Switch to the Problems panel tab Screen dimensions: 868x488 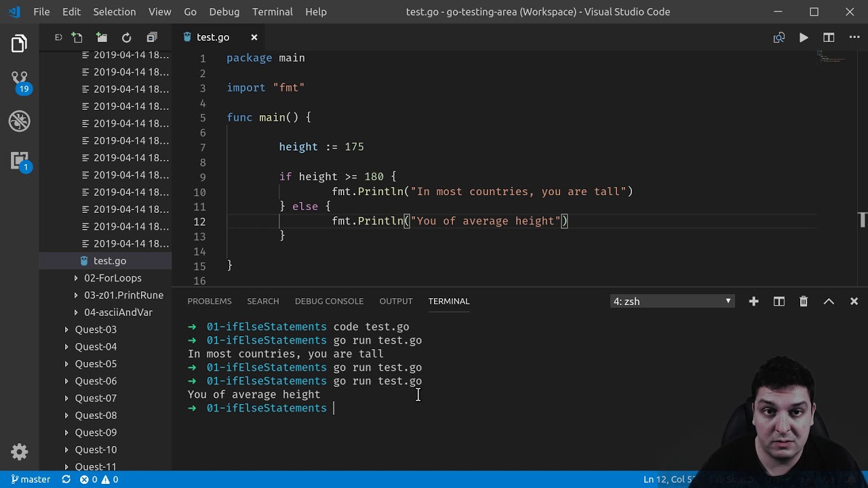click(210, 301)
